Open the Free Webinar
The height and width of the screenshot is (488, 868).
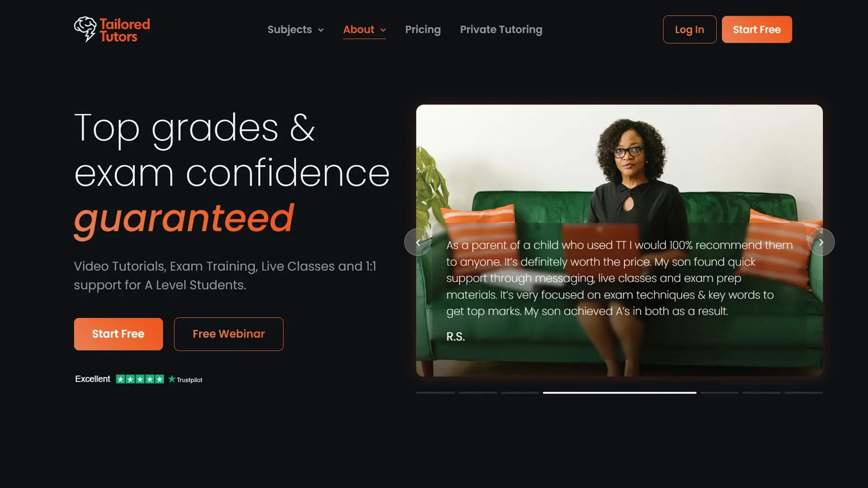(229, 334)
